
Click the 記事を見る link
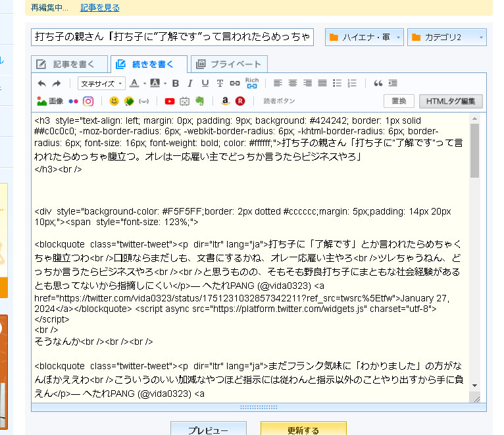[100, 8]
